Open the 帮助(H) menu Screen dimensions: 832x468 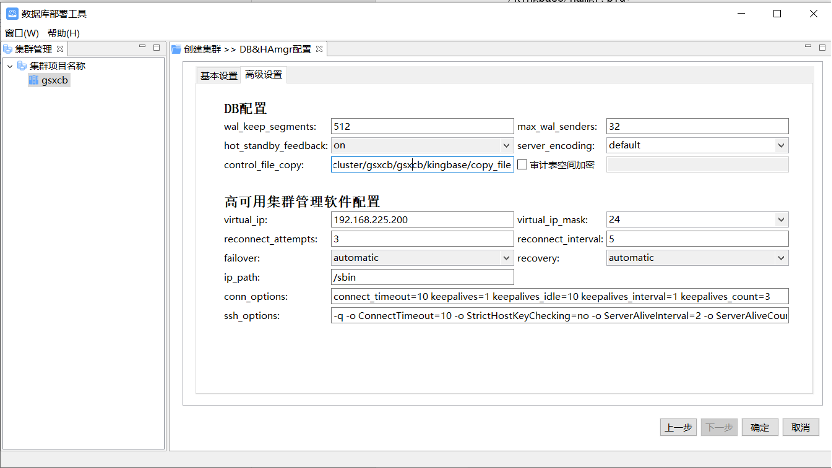pyautogui.click(x=64, y=33)
